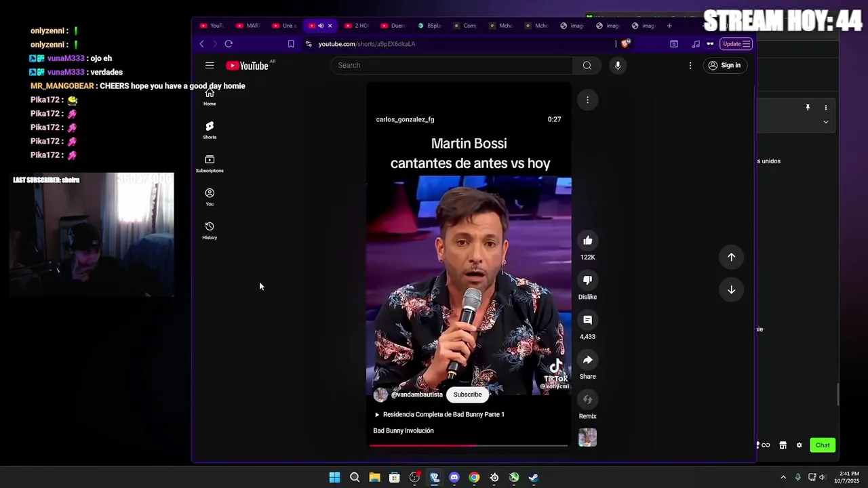Click the search magnifier button
The width and height of the screenshot is (868, 488).
coord(587,65)
